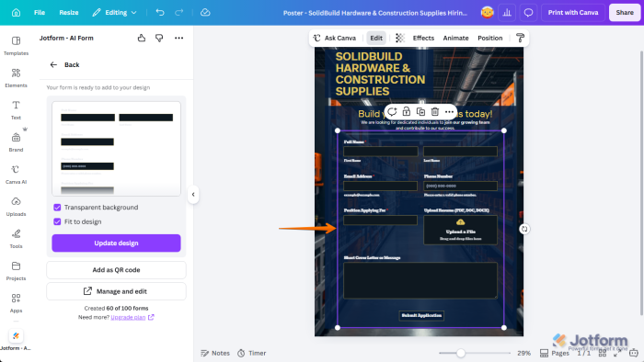
Task: Click the 29% zoom level
Action: click(x=523, y=353)
